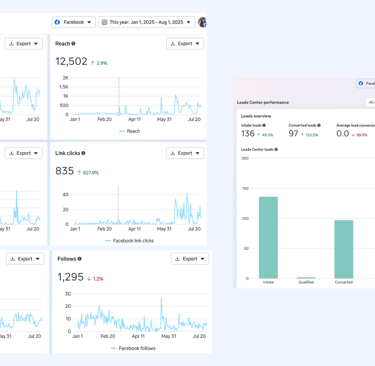Image resolution: width=375 pixels, height=366 pixels.
Task: Toggle the Facebook follows legend item
Action: pyautogui.click(x=133, y=348)
